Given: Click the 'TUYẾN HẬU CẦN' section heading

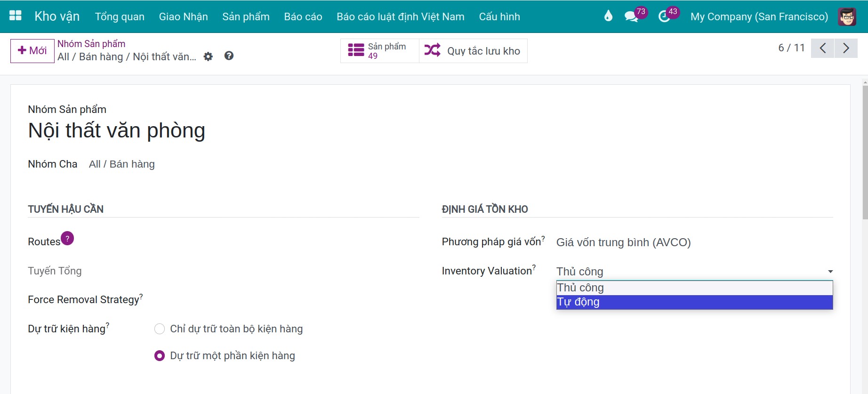Looking at the screenshot, I should [66, 209].
